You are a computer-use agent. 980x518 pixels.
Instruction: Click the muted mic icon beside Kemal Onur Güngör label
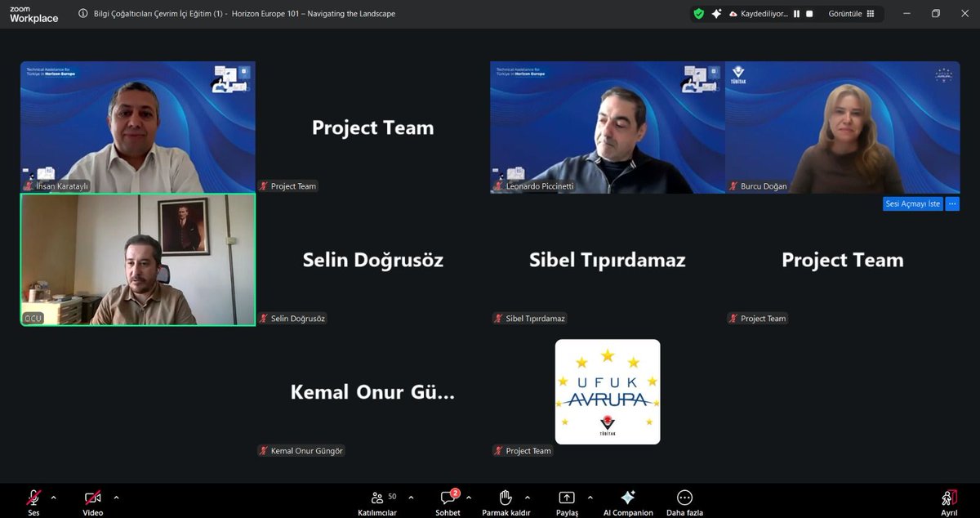pos(264,451)
